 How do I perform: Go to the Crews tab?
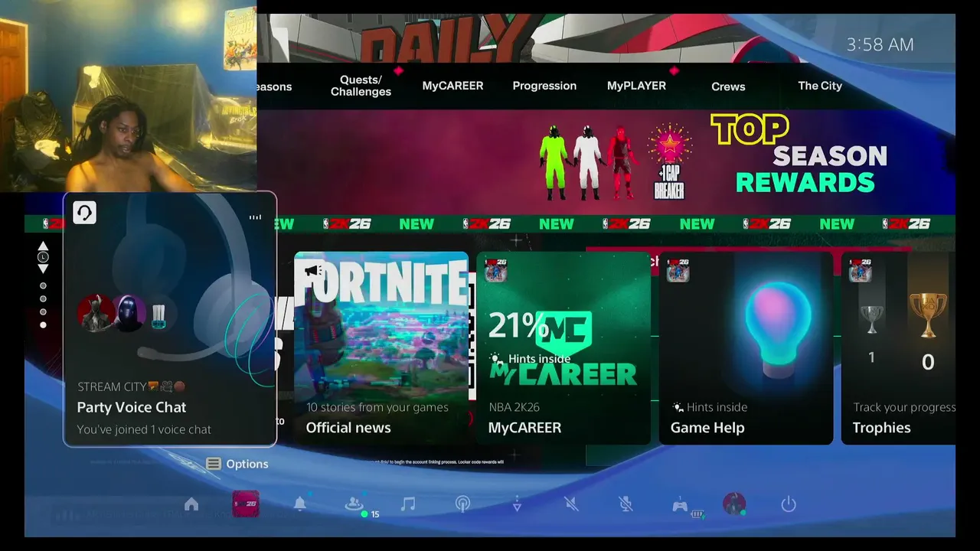click(728, 86)
